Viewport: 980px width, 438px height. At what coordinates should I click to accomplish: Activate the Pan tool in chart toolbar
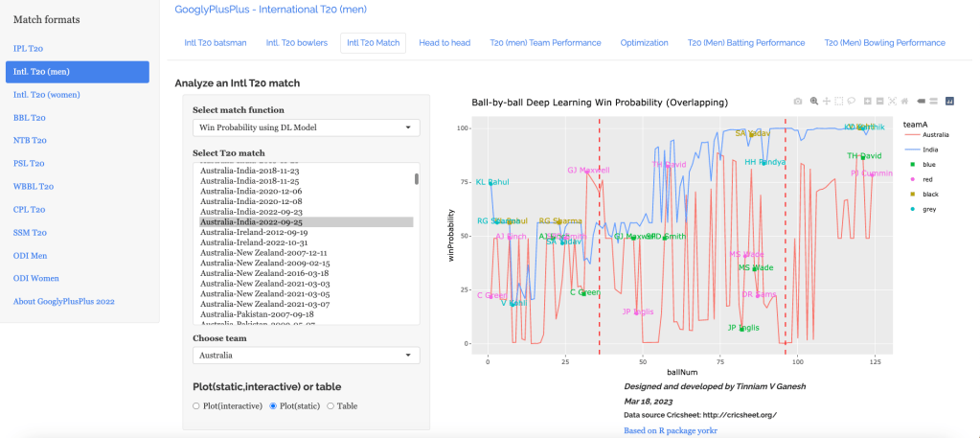pyautogui.click(x=826, y=101)
